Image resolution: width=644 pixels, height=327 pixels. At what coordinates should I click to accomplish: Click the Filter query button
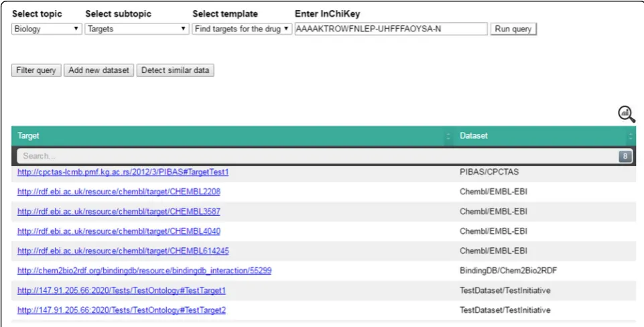pyautogui.click(x=36, y=70)
